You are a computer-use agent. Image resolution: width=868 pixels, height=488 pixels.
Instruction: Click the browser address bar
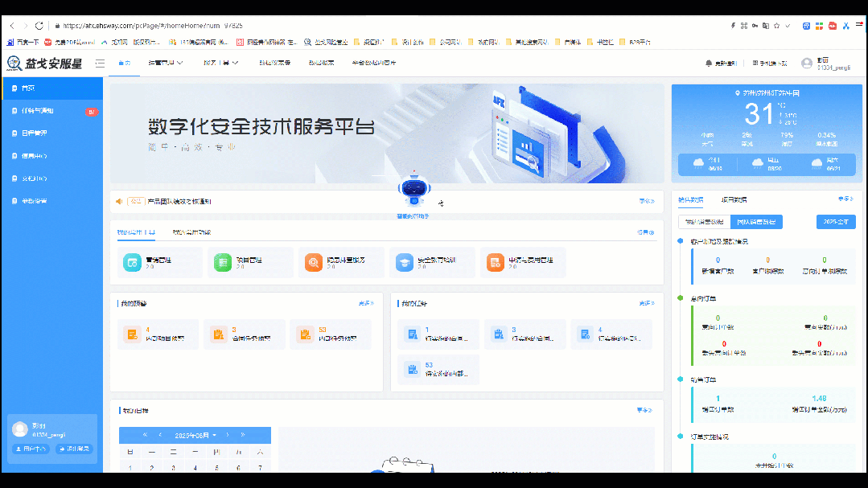(161, 25)
